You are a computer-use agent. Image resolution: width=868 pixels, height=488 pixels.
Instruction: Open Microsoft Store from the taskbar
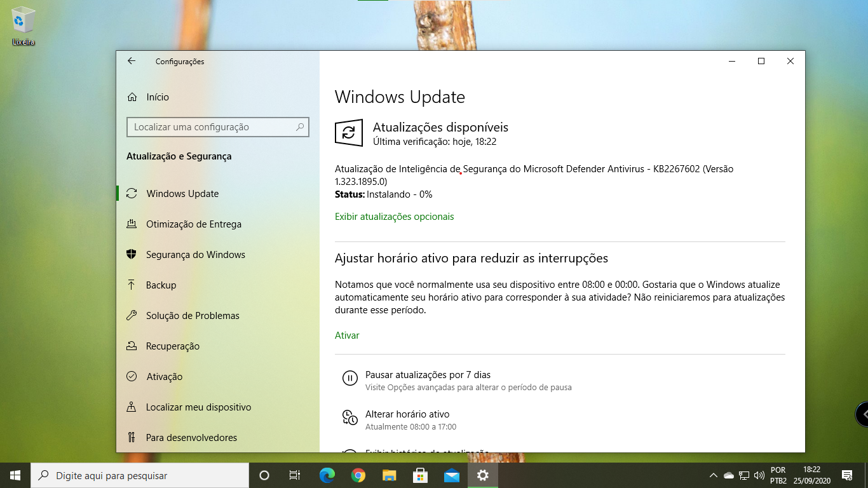click(421, 475)
